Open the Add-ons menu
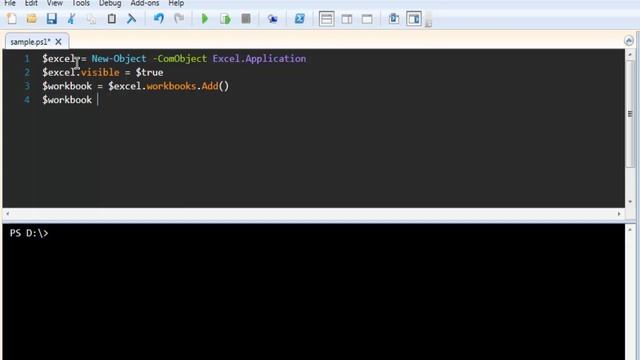Viewport: 640px width, 360px height. [145, 3]
